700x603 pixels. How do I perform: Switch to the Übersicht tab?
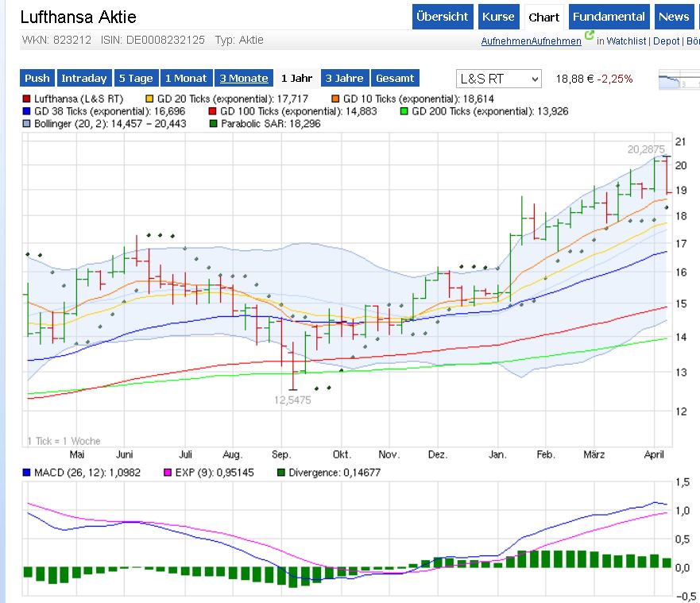[x=443, y=17]
